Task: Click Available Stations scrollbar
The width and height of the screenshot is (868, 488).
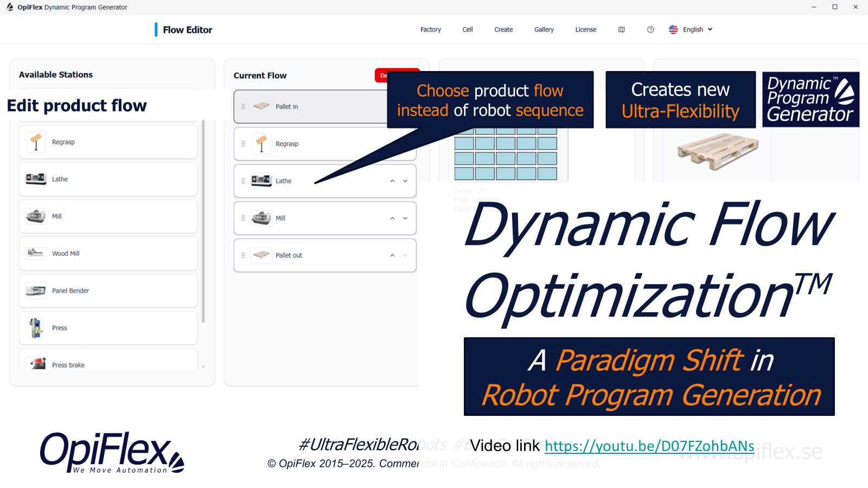Action: click(203, 221)
